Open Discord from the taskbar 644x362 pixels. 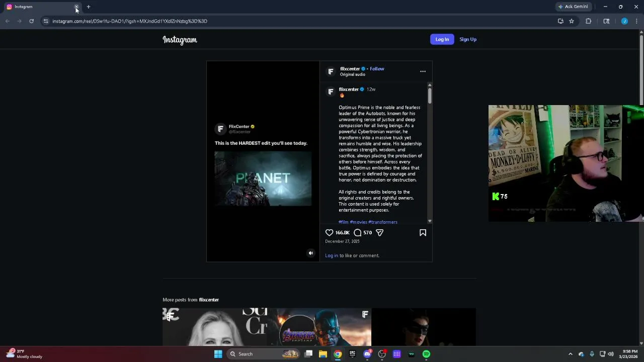(x=367, y=354)
